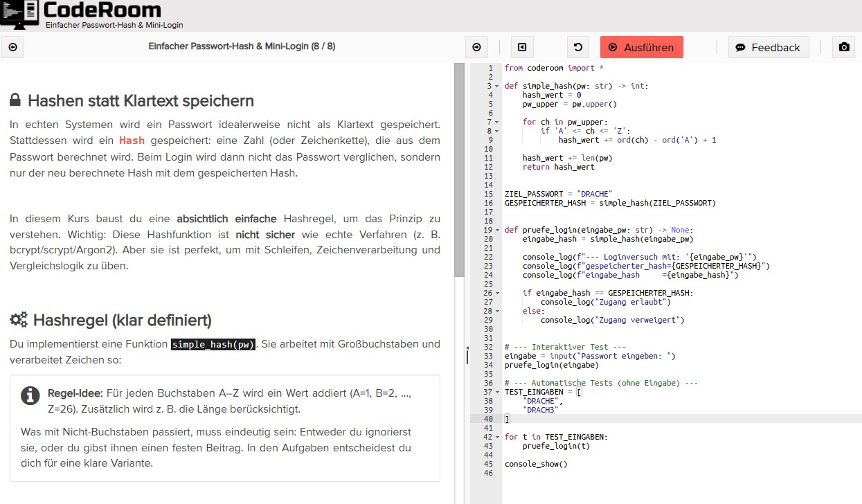Open the Feedback dialog
The width and height of the screenshot is (862, 504).
[x=768, y=47]
